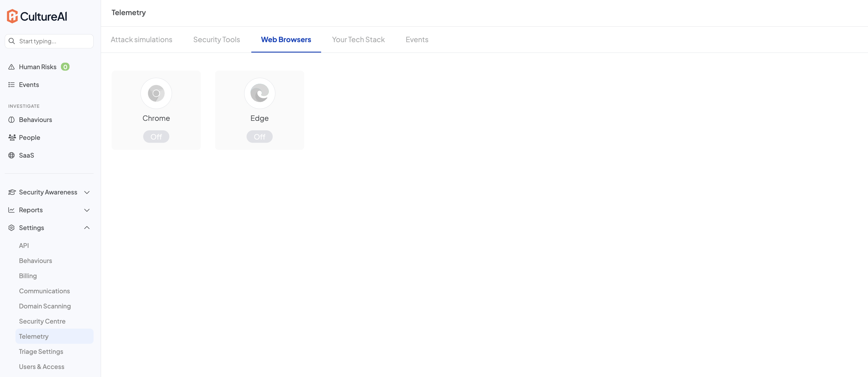Open the Your Tech Stack tab
This screenshot has width=868, height=377.
coord(358,40)
